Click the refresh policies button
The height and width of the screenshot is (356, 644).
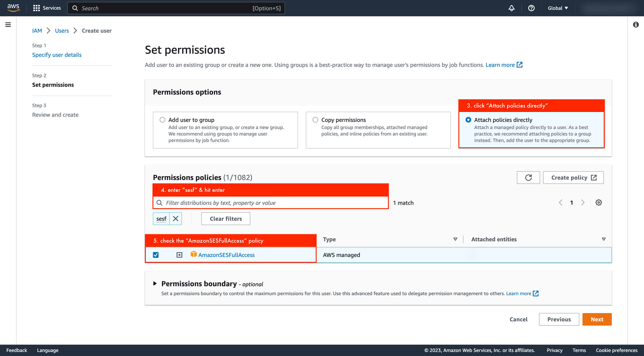[x=528, y=178]
